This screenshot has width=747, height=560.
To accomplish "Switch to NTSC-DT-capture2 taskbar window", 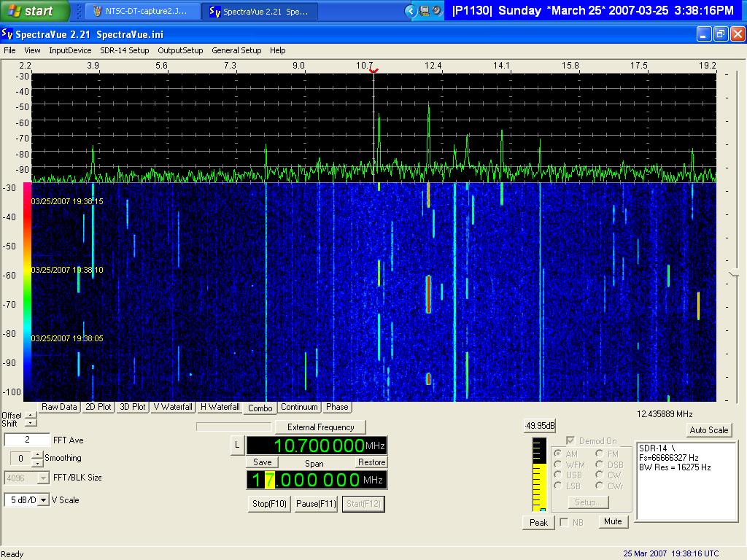I will (x=141, y=11).
